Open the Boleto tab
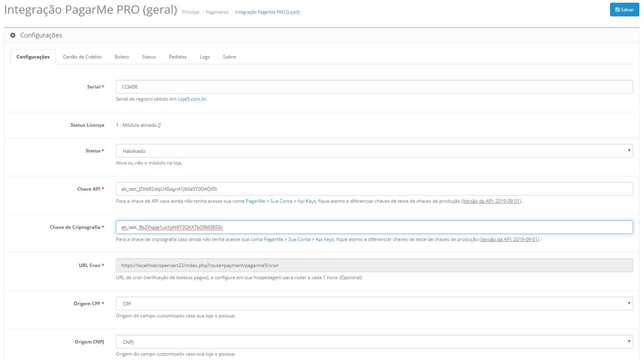Screen dimensions: 644x361 coord(121,57)
